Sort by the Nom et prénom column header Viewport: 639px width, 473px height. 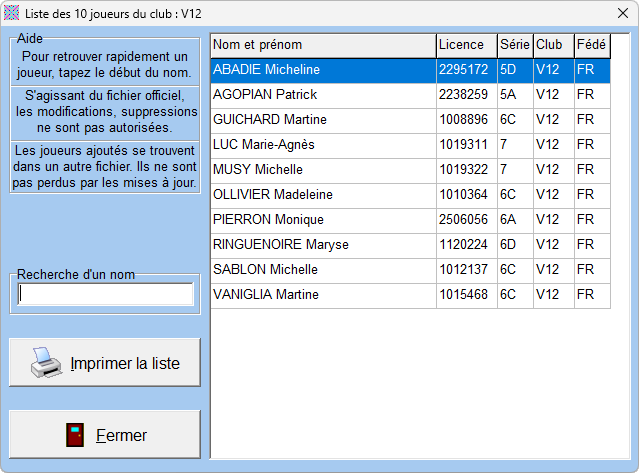(x=323, y=45)
